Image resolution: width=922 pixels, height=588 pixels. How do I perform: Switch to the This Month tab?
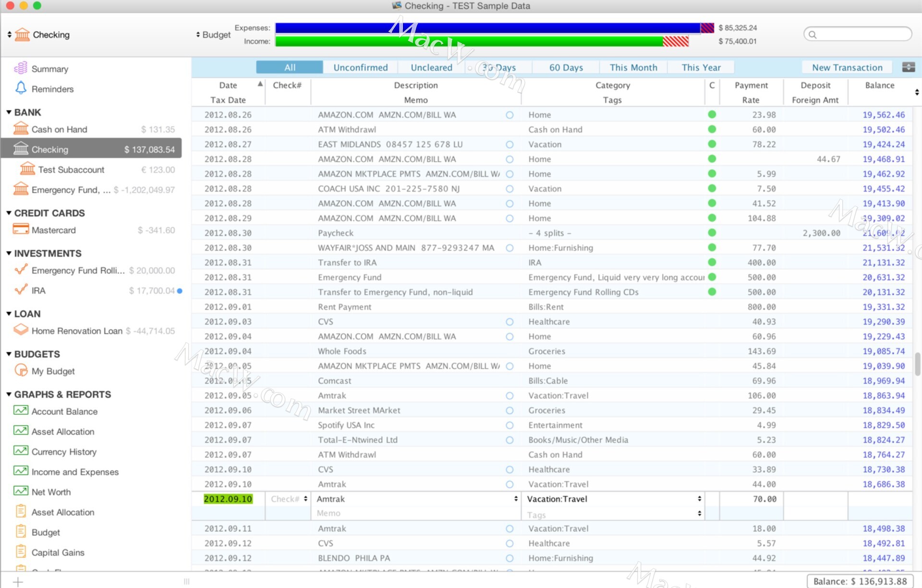click(x=633, y=67)
